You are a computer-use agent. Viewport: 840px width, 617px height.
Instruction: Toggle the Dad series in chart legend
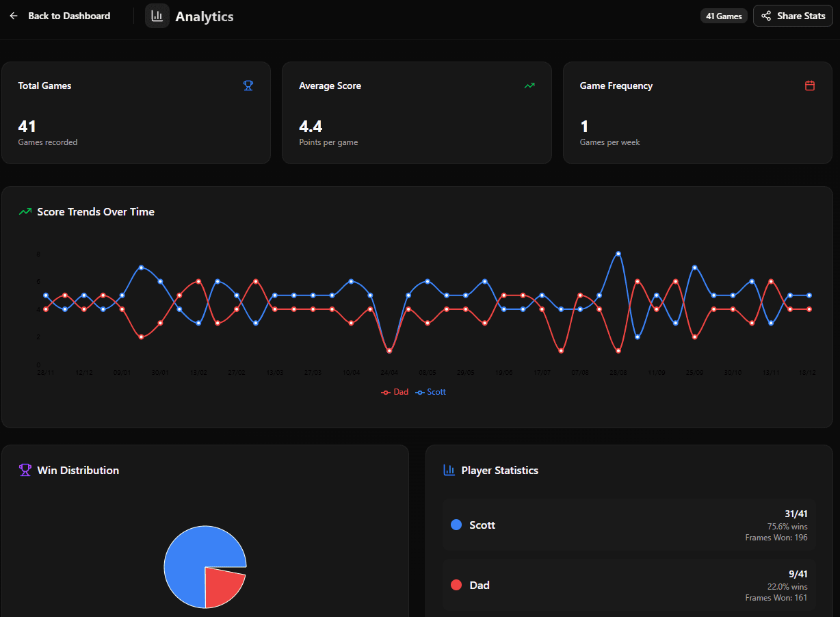[x=395, y=392]
